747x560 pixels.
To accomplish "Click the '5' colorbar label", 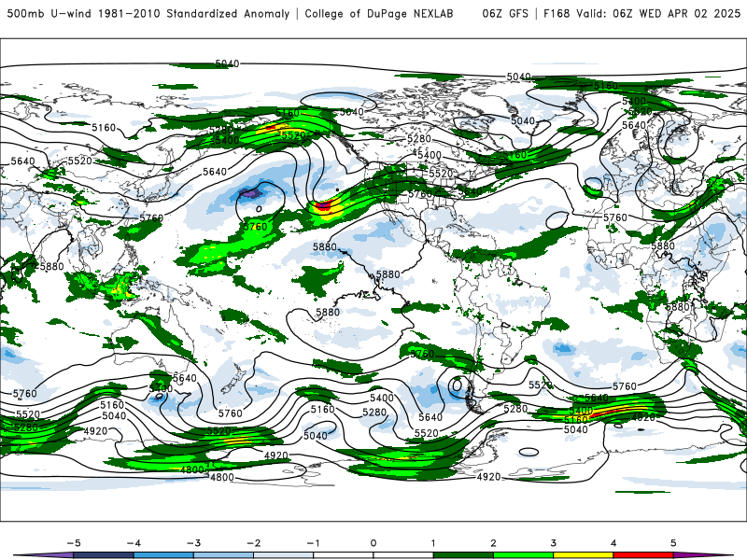I will (673, 543).
